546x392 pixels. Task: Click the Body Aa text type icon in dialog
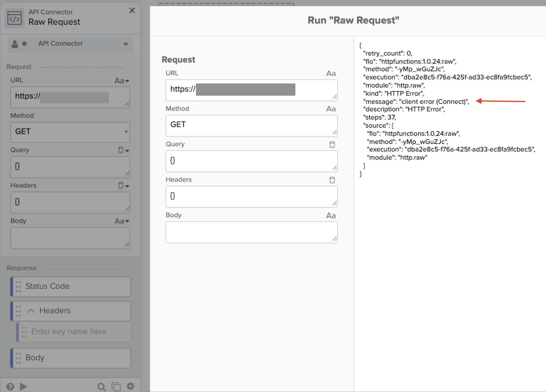[x=331, y=216]
